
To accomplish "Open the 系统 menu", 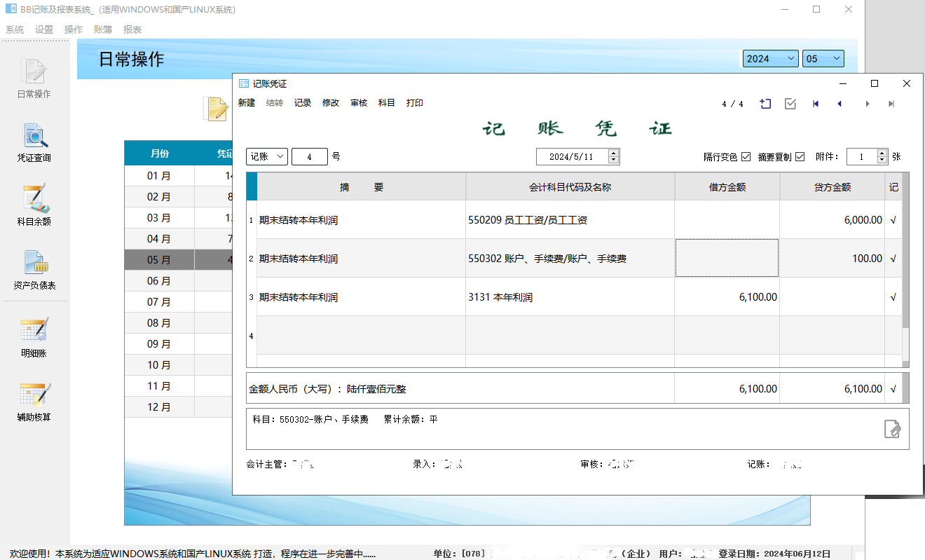I will click(15, 29).
